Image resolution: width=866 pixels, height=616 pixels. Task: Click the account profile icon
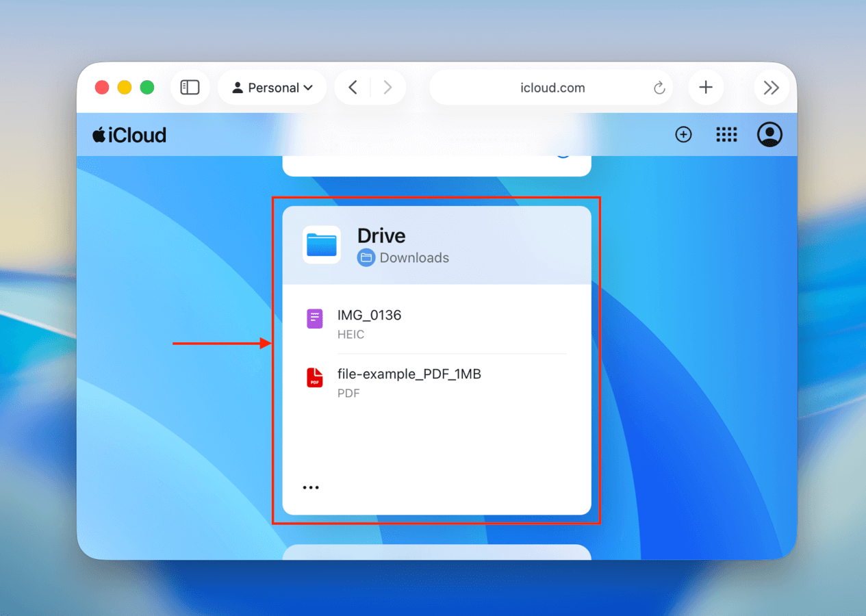[769, 134]
